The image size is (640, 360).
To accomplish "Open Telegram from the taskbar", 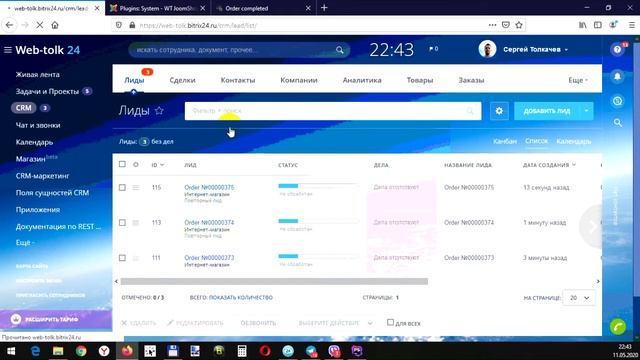I will coord(311,351).
